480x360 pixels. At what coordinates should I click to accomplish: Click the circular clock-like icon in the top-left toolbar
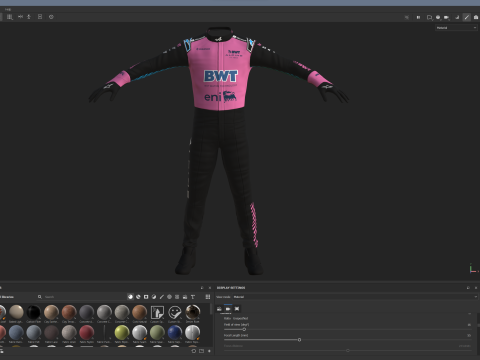point(51,17)
